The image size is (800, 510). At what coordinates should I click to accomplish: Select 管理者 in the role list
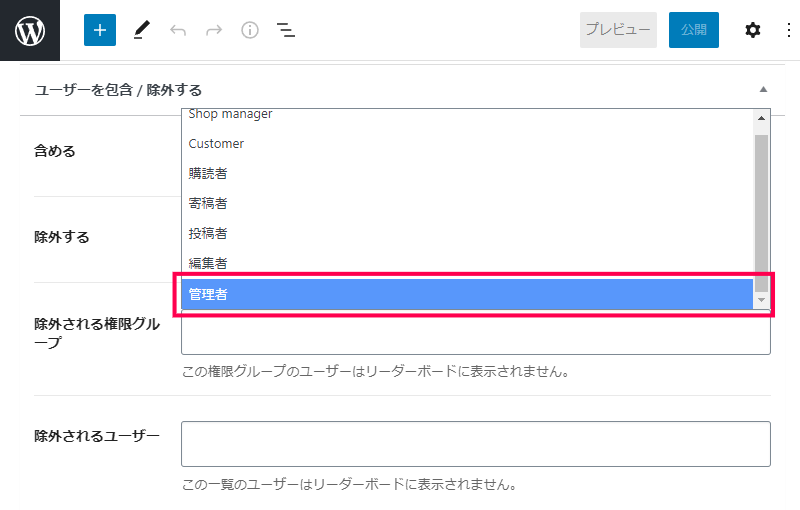[x=467, y=294]
